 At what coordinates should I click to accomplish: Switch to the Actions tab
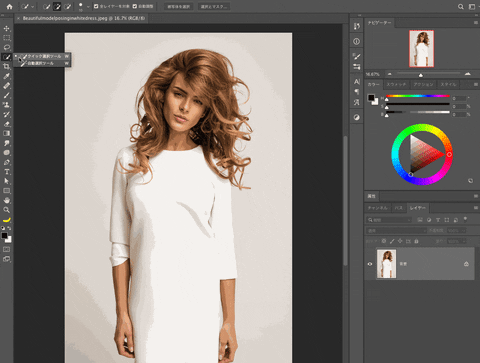point(423,84)
